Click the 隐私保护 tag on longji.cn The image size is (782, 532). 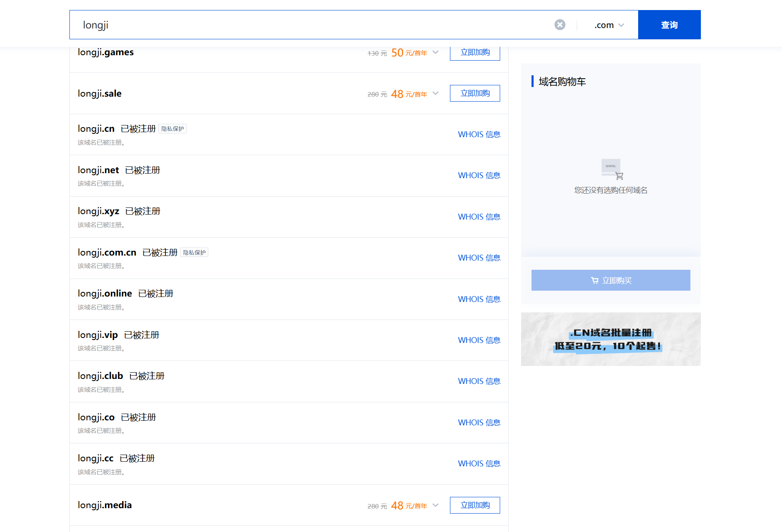(173, 129)
